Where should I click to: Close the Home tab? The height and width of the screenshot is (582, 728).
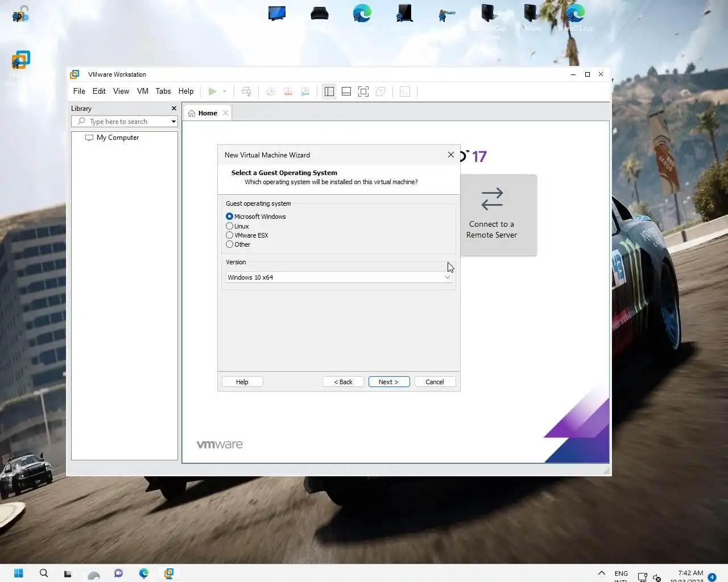(x=226, y=113)
